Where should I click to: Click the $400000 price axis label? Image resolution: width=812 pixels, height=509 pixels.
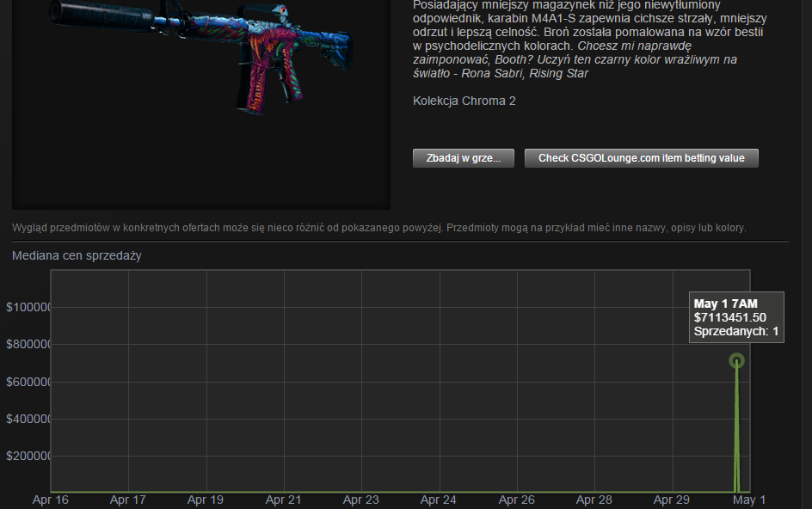point(28,419)
